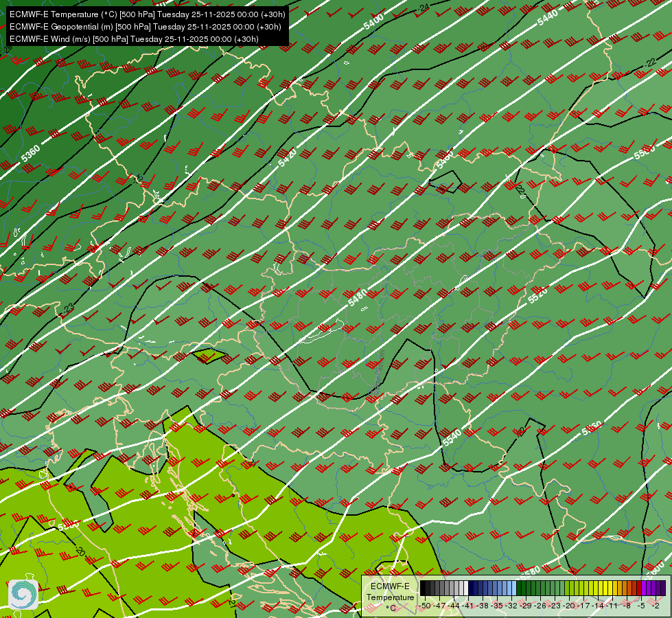Click the legend title ECMWF-E Temperature °C

click(391, 597)
